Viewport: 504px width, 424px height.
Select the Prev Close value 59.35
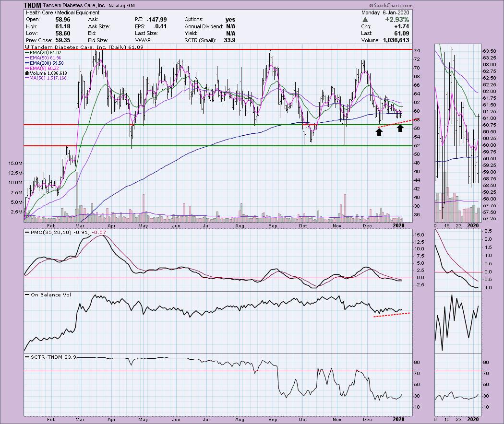click(x=63, y=40)
